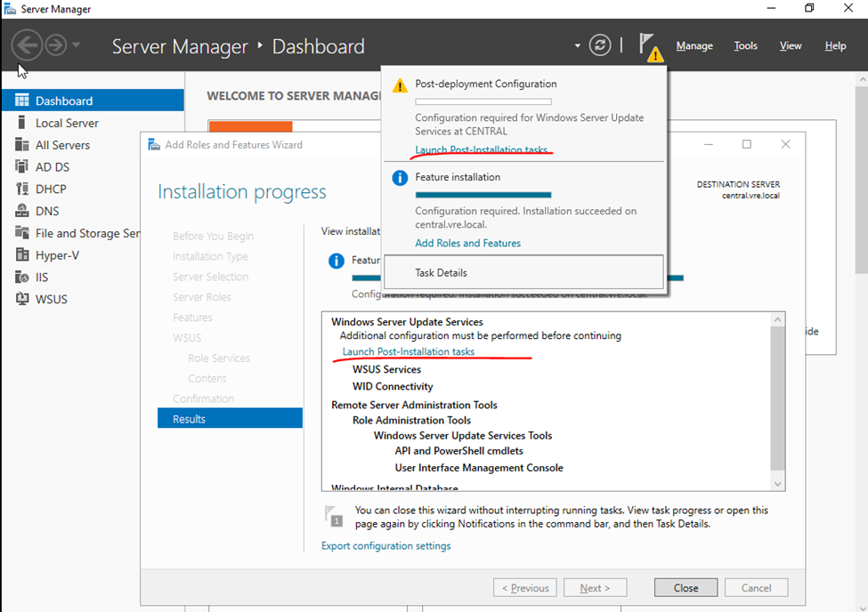Open the Manage menu

point(694,46)
